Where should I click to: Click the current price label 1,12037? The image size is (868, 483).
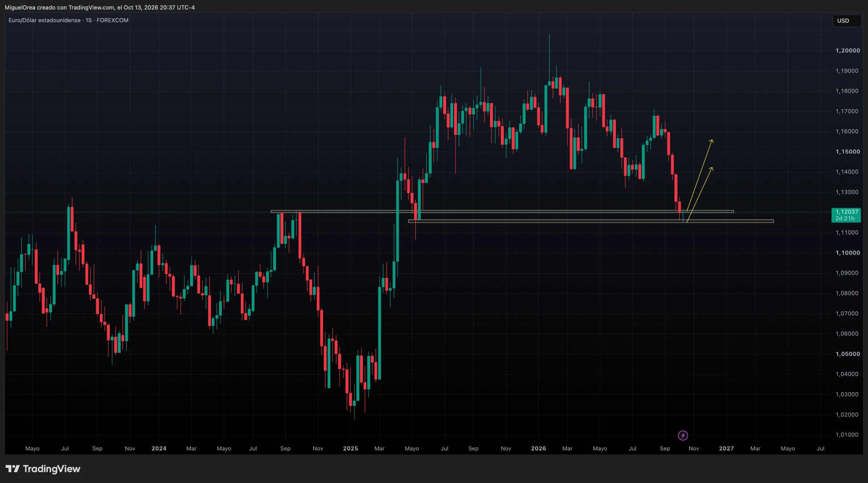847,212
